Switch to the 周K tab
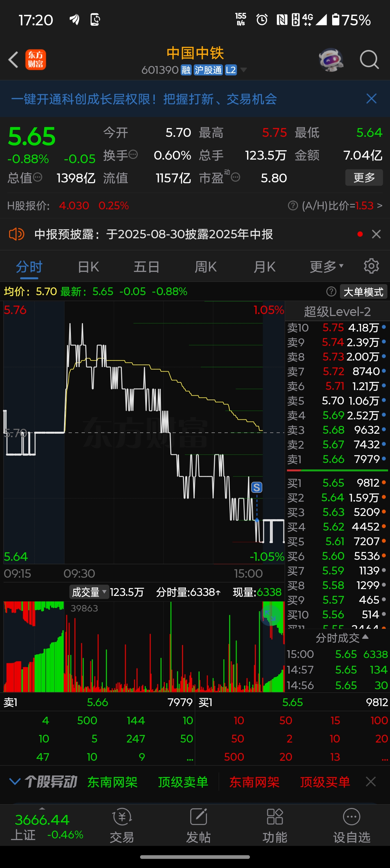390x868 pixels. pos(205,267)
